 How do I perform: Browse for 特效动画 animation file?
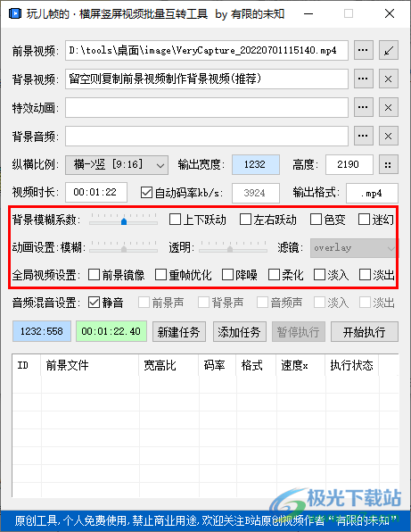point(364,107)
